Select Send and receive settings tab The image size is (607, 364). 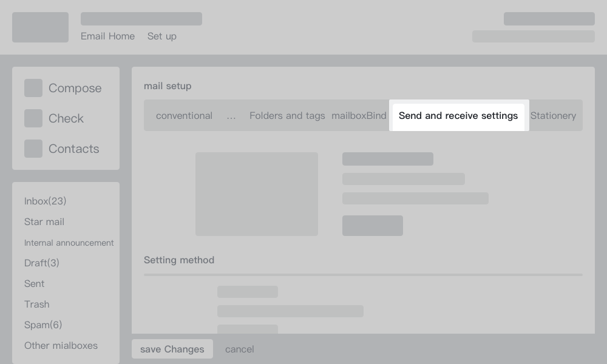(458, 116)
